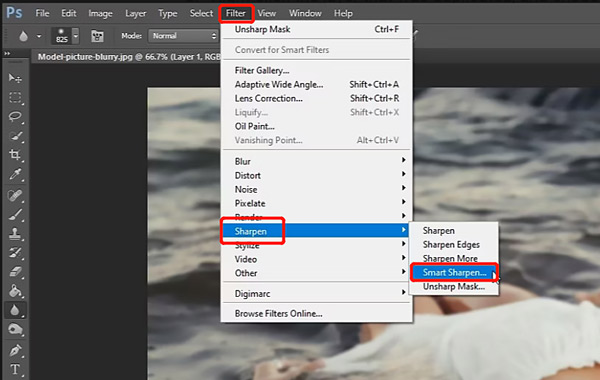Select the Brush tool

point(15,215)
